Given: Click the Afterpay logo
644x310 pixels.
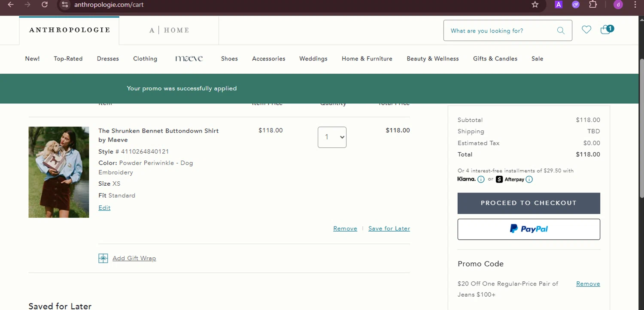Looking at the screenshot, I should (510, 179).
